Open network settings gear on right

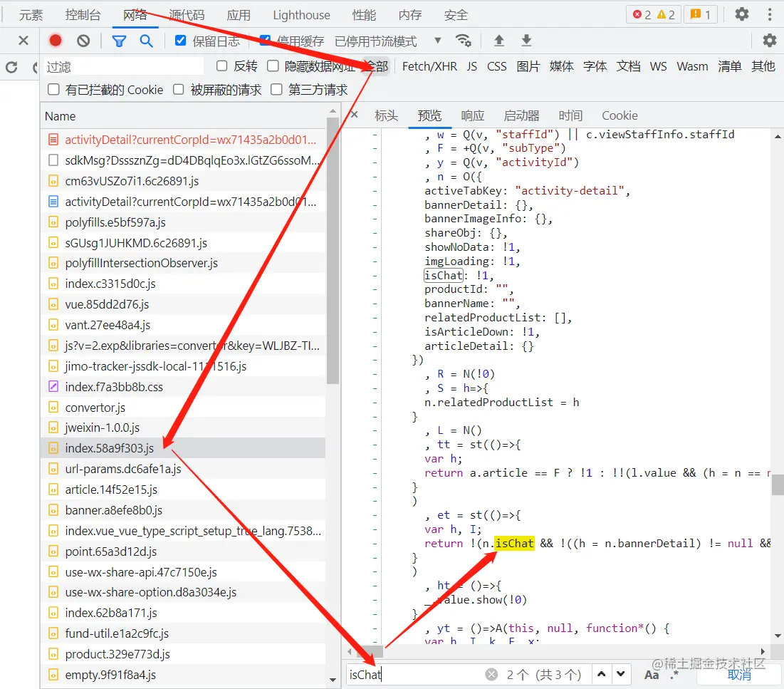pos(770,41)
